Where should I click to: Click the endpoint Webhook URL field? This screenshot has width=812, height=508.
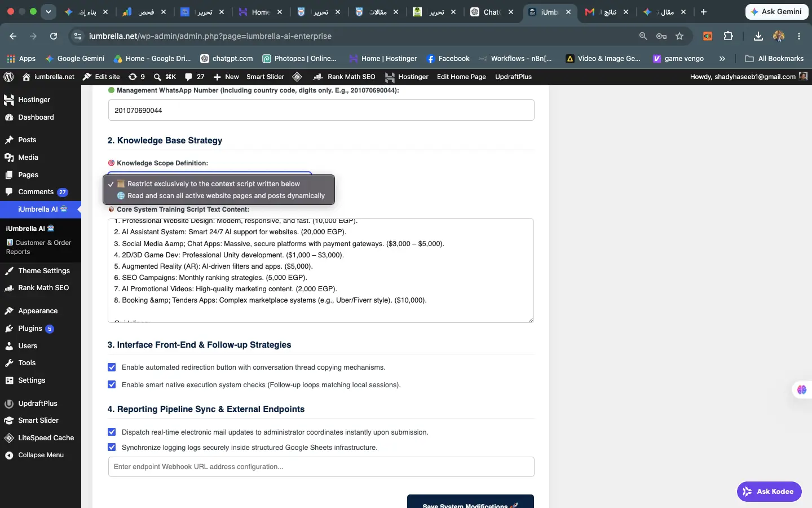(321, 467)
